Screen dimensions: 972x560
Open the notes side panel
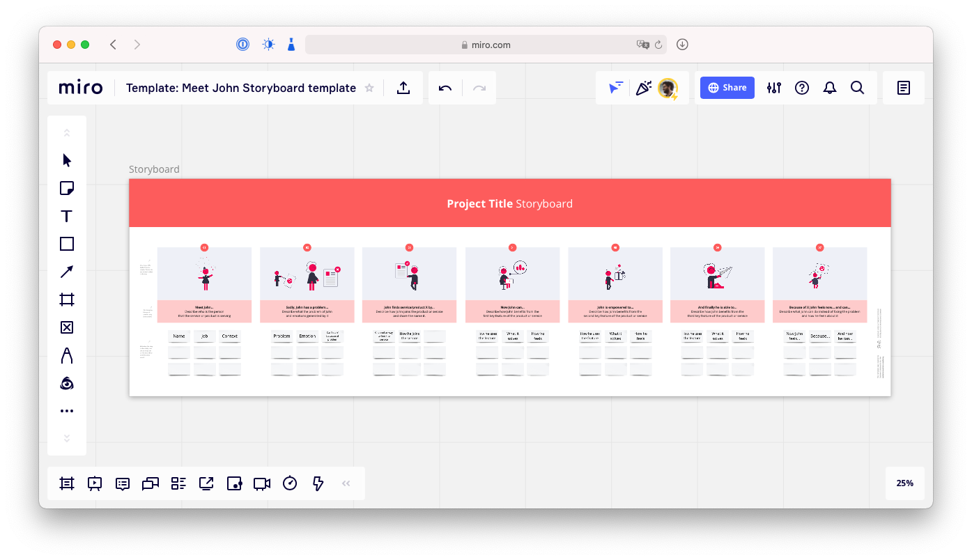(904, 88)
